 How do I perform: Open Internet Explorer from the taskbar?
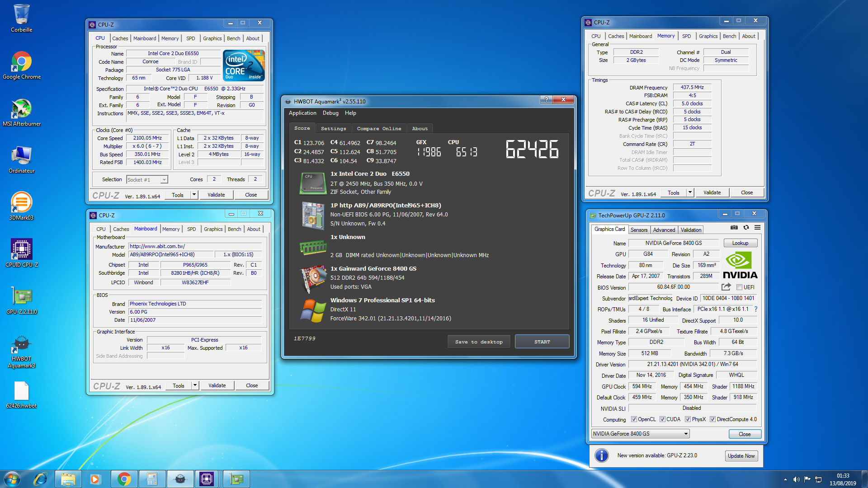[x=40, y=479]
